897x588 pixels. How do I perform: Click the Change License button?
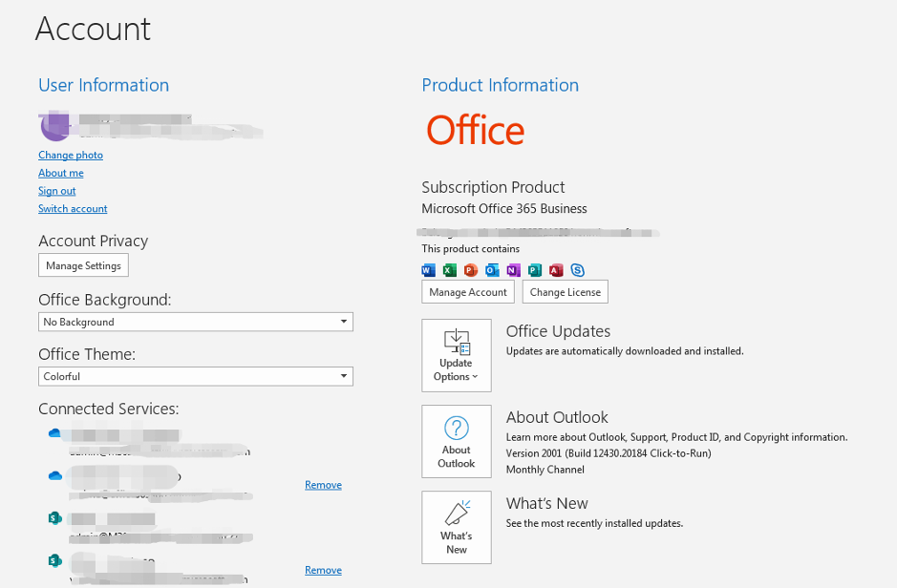[x=566, y=292]
